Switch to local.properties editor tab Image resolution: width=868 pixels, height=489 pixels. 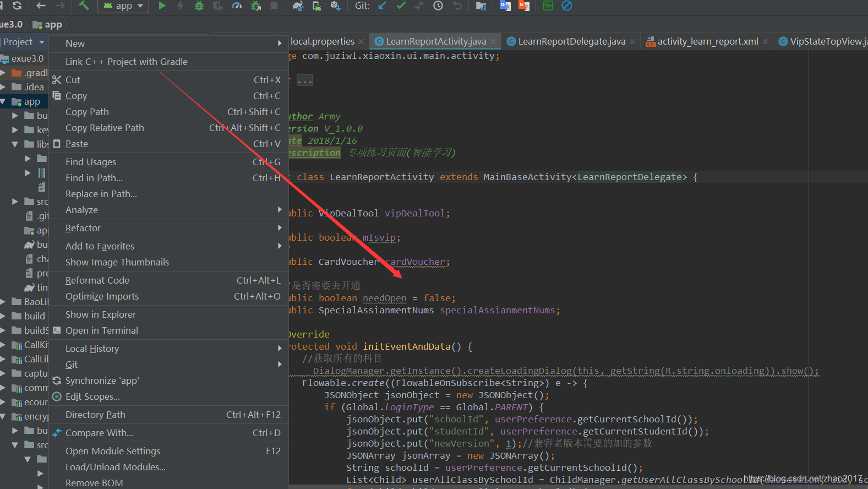pos(323,41)
